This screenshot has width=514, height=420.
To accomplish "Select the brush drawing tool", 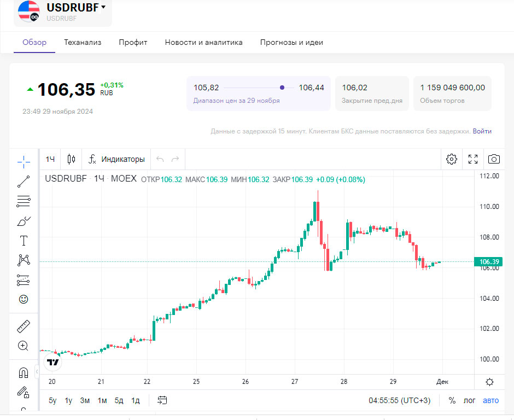I will point(24,221).
